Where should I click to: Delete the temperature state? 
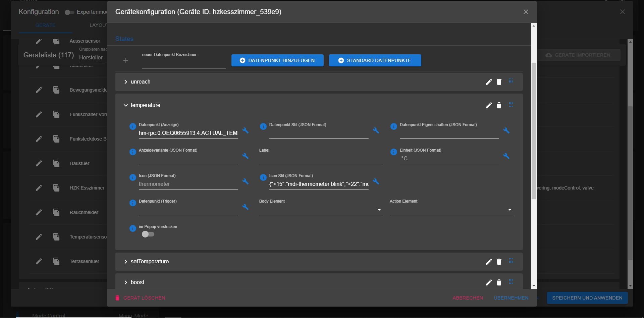[x=499, y=105]
